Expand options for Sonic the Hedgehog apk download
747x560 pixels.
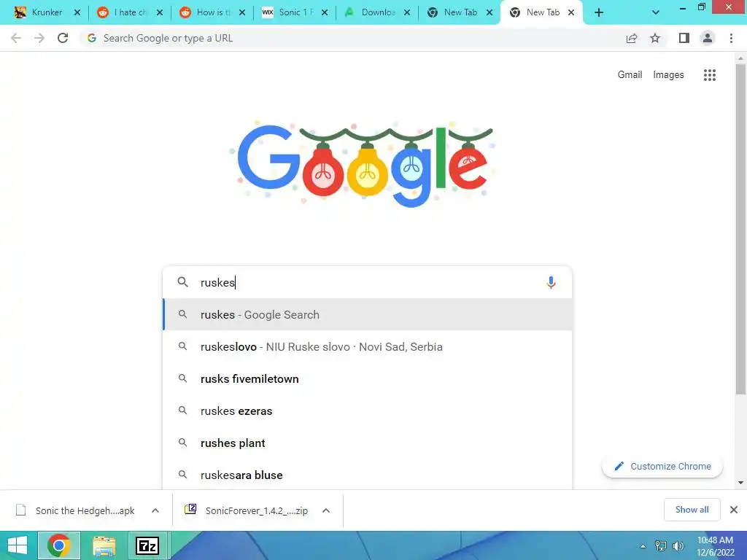point(155,510)
